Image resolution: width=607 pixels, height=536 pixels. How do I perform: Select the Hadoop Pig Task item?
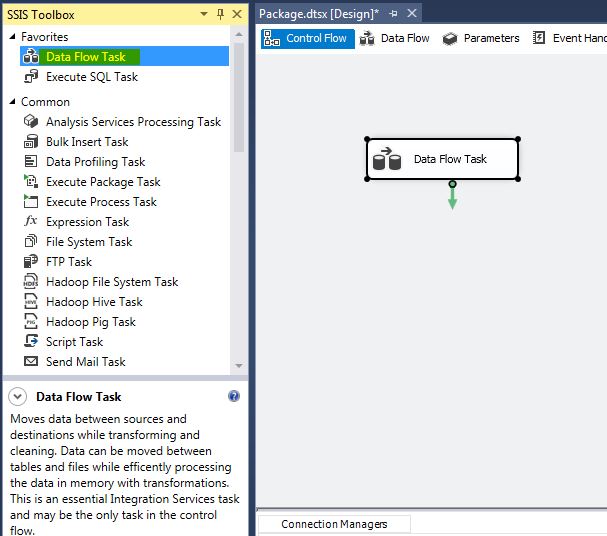[x=124, y=322]
